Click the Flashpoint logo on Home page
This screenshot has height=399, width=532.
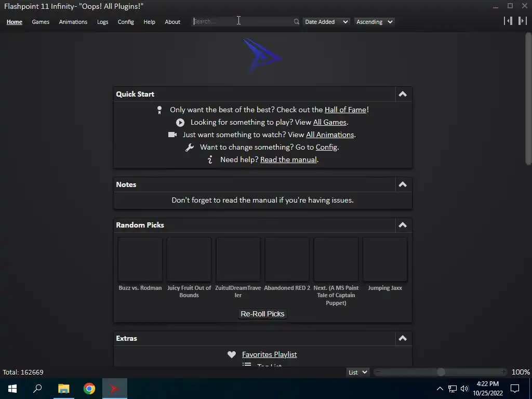coord(262,56)
